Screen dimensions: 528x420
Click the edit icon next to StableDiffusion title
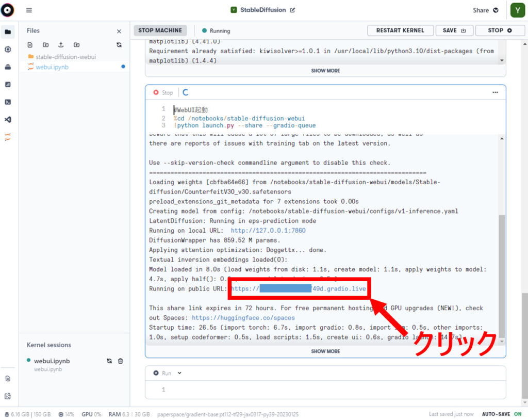[293, 10]
